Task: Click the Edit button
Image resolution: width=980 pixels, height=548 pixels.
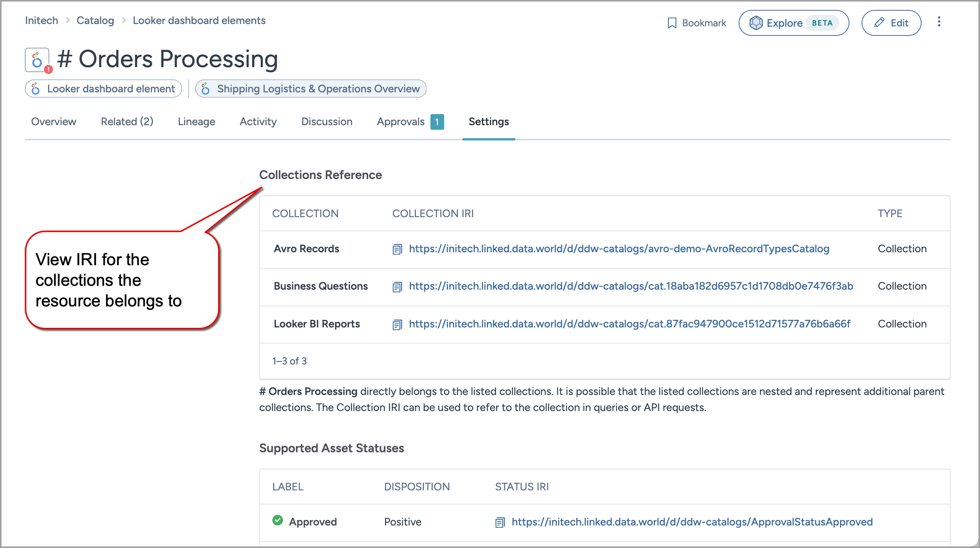Action: [x=891, y=23]
